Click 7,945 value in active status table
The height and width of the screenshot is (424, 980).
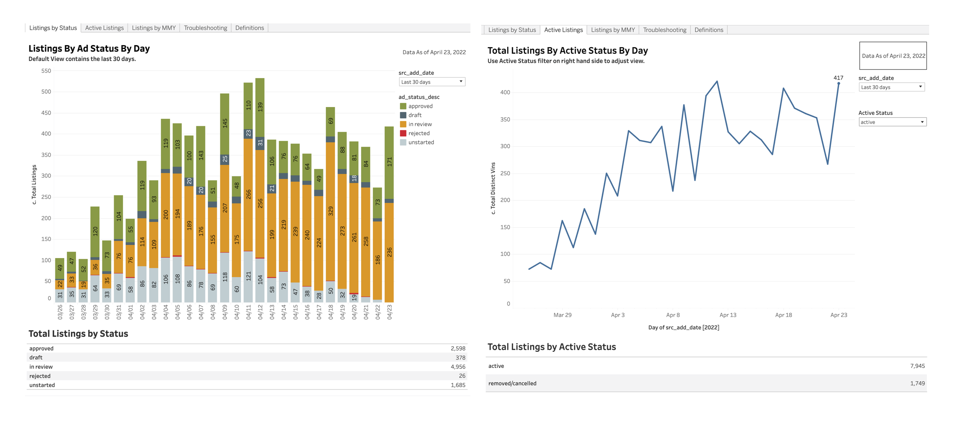917,366
